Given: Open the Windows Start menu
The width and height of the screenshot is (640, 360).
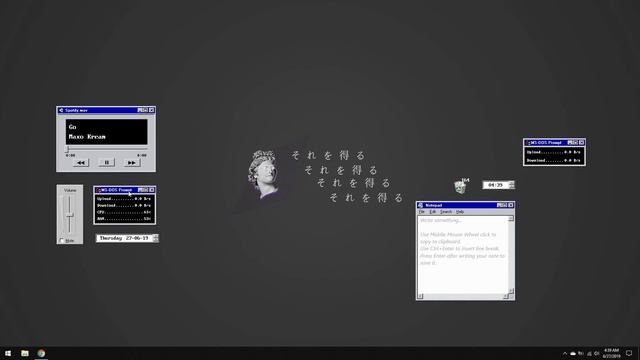Looking at the screenshot, I should click(8, 353).
